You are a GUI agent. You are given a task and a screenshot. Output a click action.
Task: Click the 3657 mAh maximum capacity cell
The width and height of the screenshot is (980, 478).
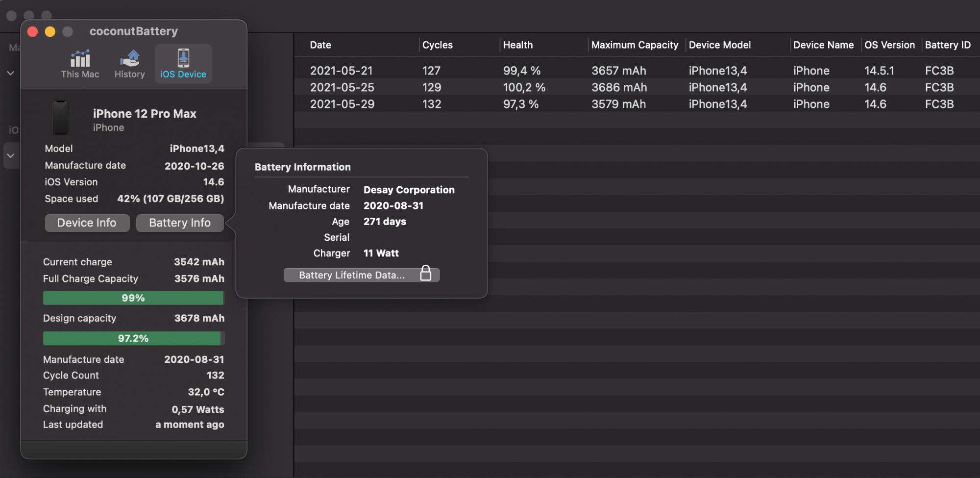point(619,71)
